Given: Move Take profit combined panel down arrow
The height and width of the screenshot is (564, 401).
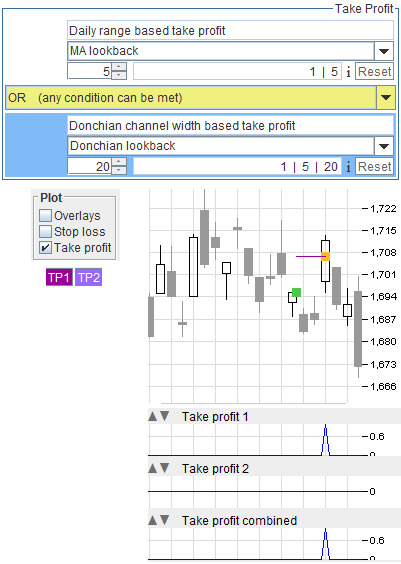Looking at the screenshot, I should 165,520.
